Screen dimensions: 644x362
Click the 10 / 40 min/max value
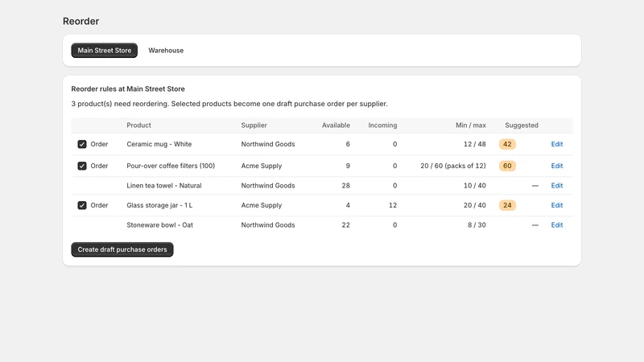(475, 186)
